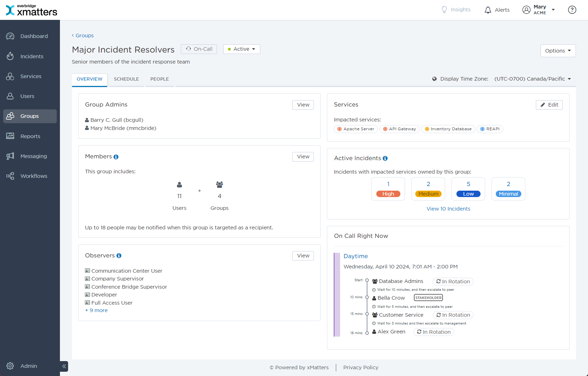Image resolution: width=588 pixels, height=376 pixels.
Task: Select the Medium severity incidents card
Action: coord(428,189)
